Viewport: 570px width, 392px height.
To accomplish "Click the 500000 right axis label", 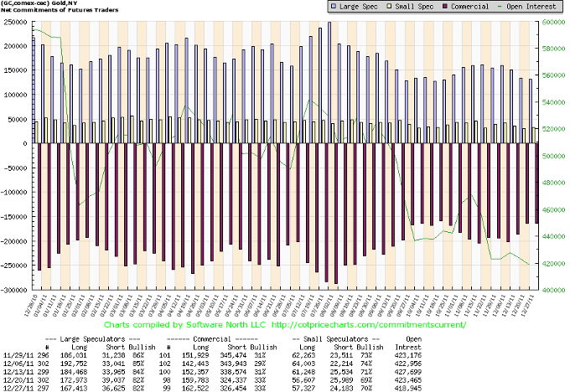I will [x=553, y=156].
